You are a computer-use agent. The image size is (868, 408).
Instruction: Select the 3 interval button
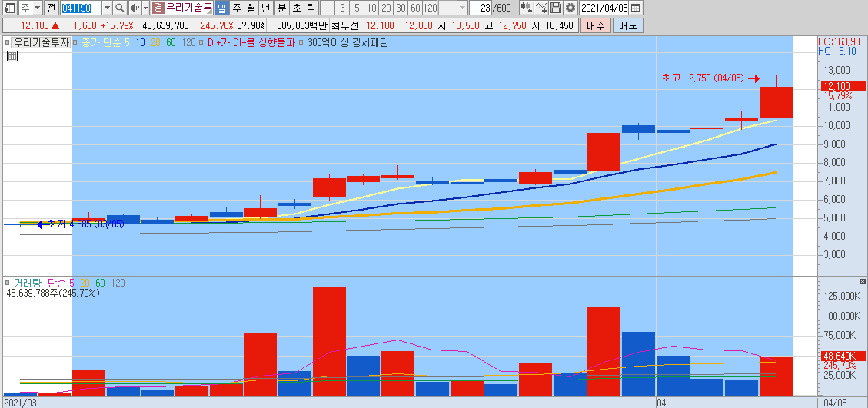tap(342, 8)
